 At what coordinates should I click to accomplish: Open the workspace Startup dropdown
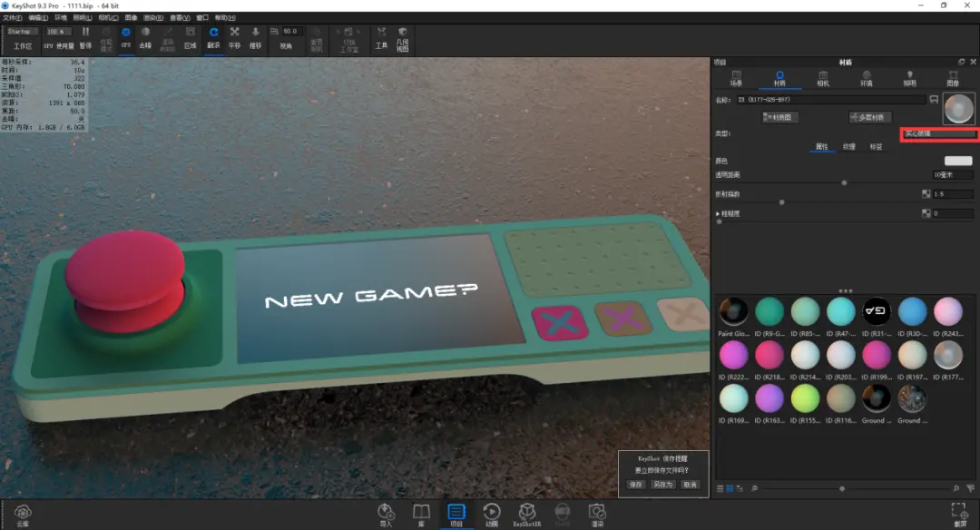(x=23, y=31)
